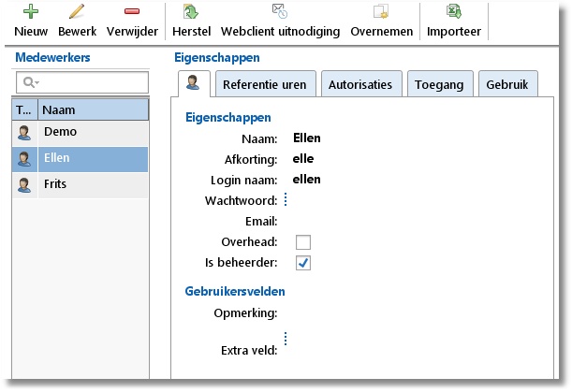572x392 pixels.
Task: Open the Autorisaties tab
Action: tap(359, 84)
